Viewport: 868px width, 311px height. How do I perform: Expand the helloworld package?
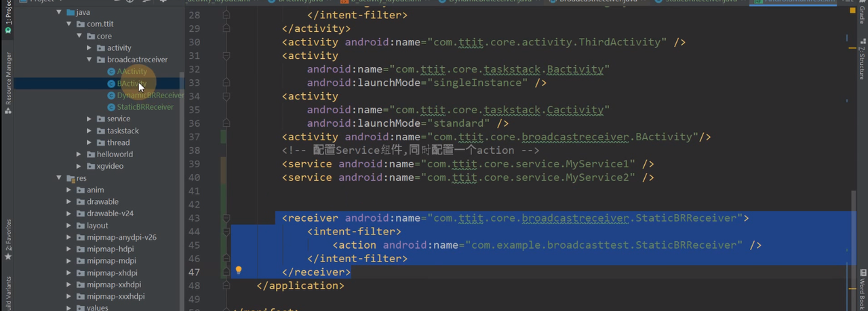coord(79,154)
